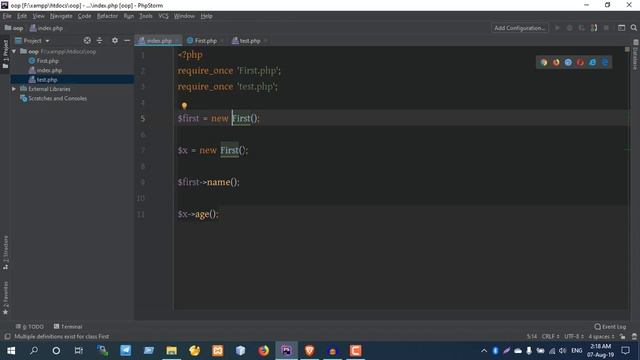Toggle Start Listening for PHP Debug Connections
Viewport: 640px width, 360px height.
pyautogui.click(x=594, y=28)
